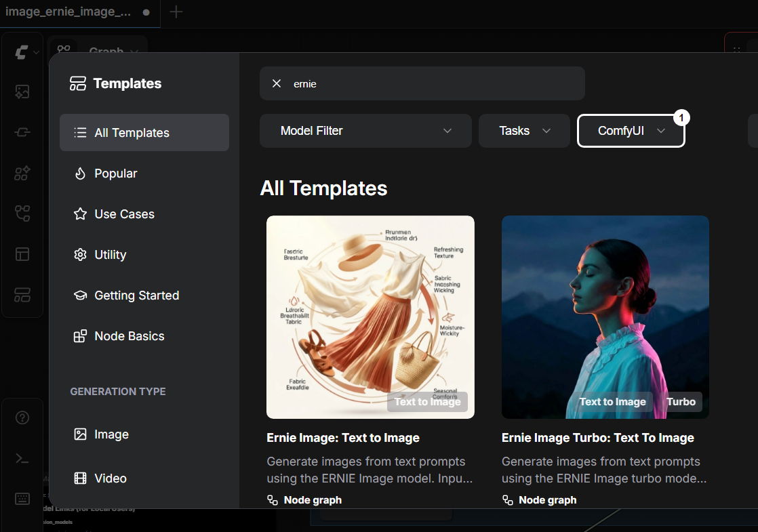Viewport: 758px width, 532px height.
Task: Click title Ernie Image: Text to Image
Action: (x=343, y=437)
